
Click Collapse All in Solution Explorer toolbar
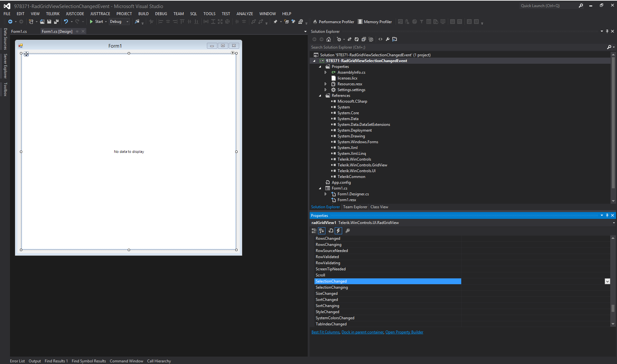363,39
